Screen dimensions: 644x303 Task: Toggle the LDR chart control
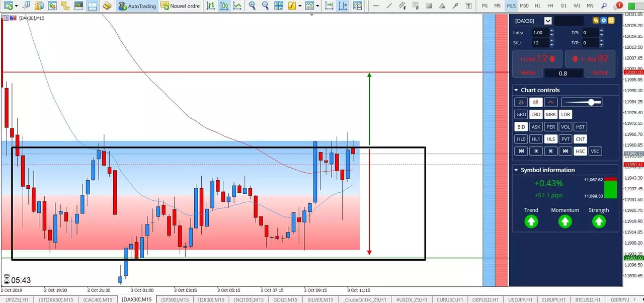click(566, 115)
